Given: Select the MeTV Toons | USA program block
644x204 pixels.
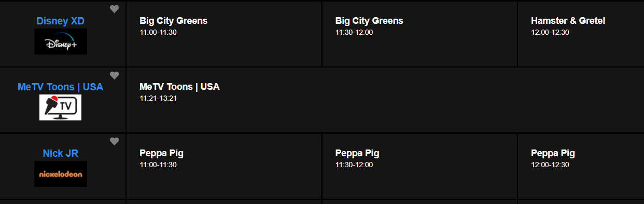Looking at the screenshot, I should (x=385, y=100).
